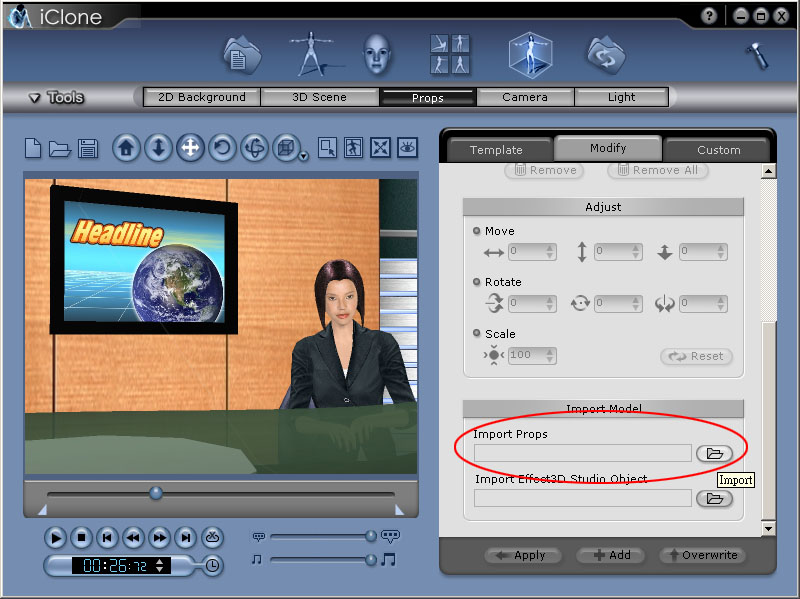The width and height of the screenshot is (800, 599).
Task: Switch to the Camera tab
Action: click(x=526, y=97)
